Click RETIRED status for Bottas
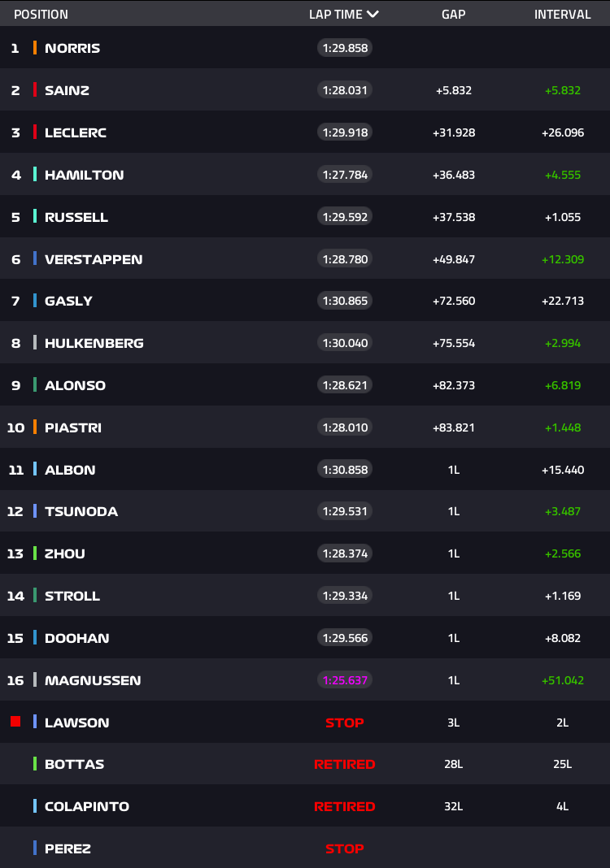 pos(345,765)
